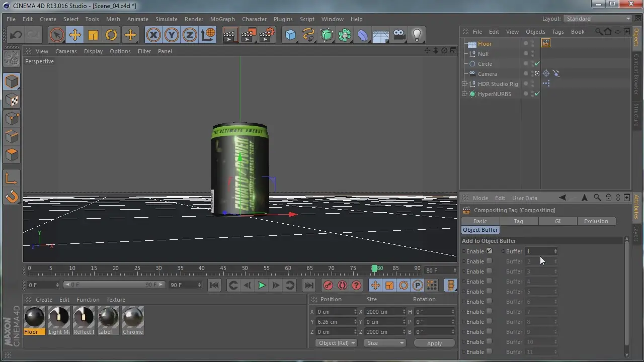The width and height of the screenshot is (644, 362).
Task: Select the Move tool in top toolbar
Action: pos(75,35)
